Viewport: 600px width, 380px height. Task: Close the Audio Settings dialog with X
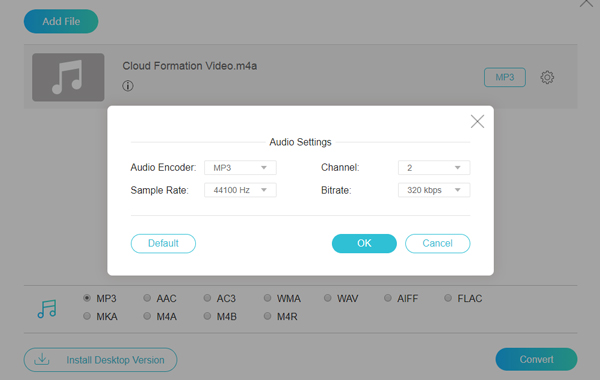[x=477, y=122]
